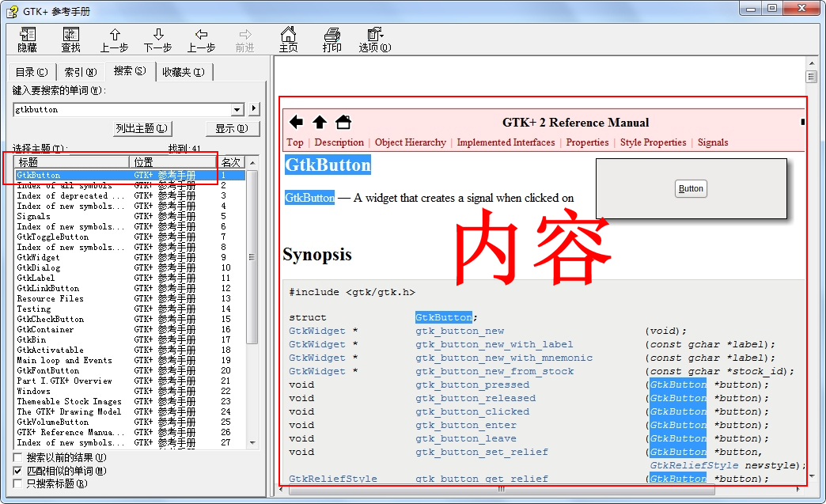Open the gtk_button_new_with_mnemonic link
Viewport: 826px width, 504px height.
coord(504,358)
